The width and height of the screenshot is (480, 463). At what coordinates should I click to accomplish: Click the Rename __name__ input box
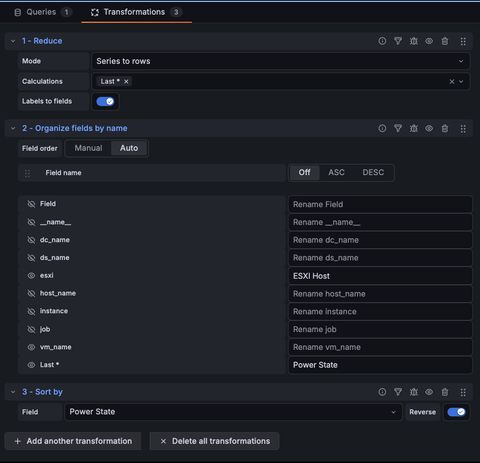pyautogui.click(x=380, y=222)
